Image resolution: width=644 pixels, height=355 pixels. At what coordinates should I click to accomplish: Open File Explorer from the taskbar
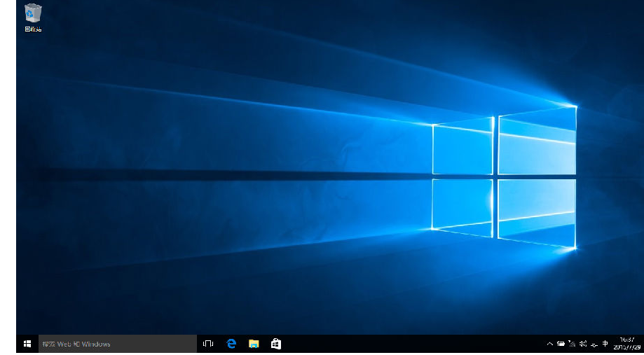[x=254, y=344]
